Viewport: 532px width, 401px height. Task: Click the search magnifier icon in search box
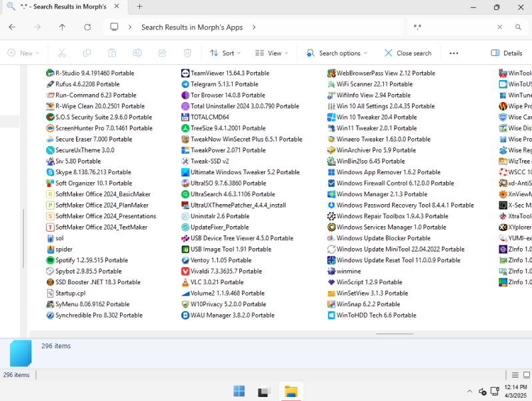coord(518,27)
